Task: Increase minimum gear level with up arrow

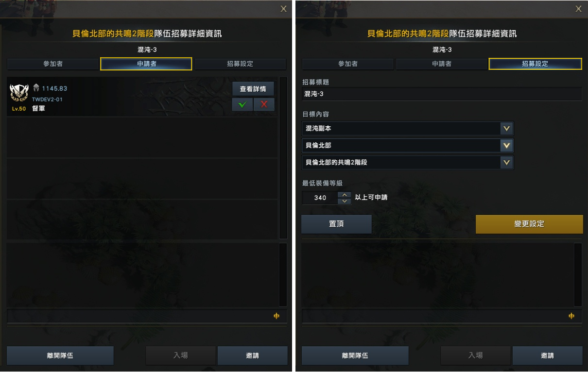Action: [344, 195]
